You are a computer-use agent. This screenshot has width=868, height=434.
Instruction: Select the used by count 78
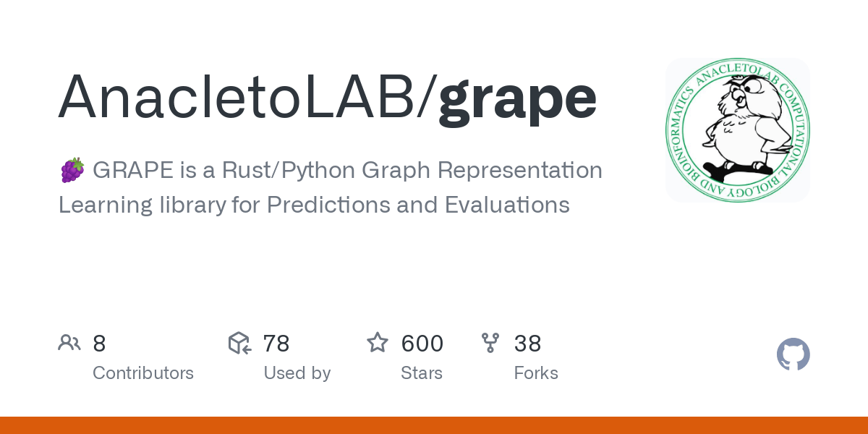click(276, 344)
